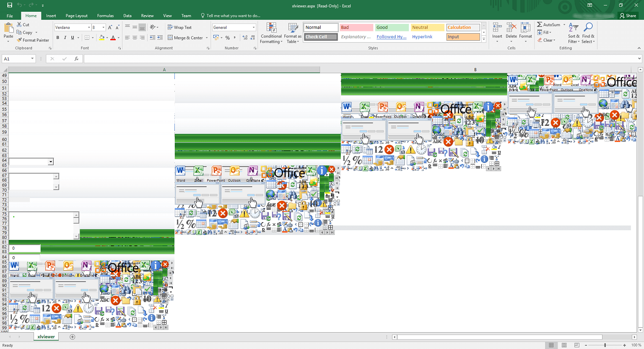The image size is (644, 349).
Task: Open the font size dropdown
Action: click(103, 27)
